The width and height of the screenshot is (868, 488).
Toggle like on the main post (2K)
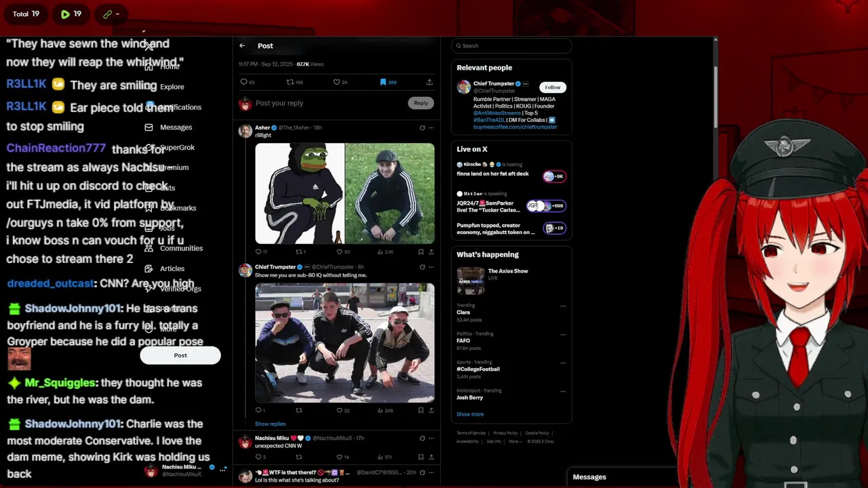point(340,82)
